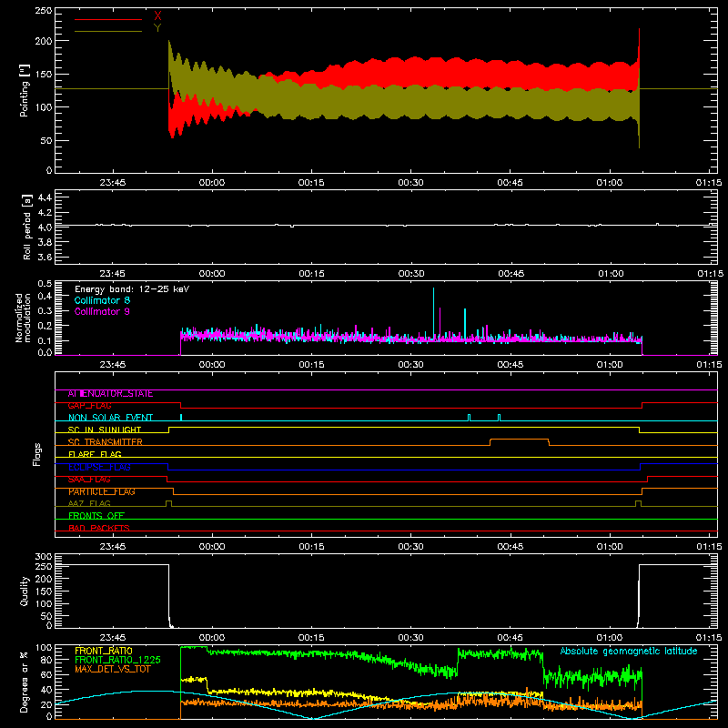
Task: Click the 'Collimator 8' legend entry
Action: tap(102, 300)
